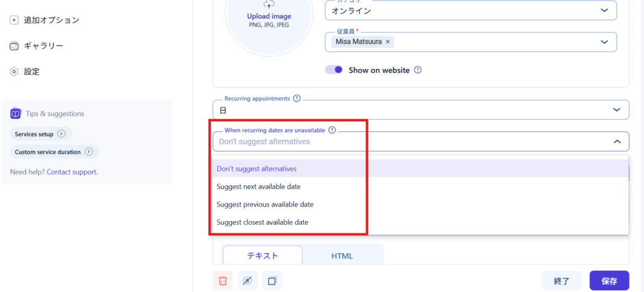Collapse the recurring dates unavailable dropdown
Image resolution: width=644 pixels, height=292 pixels.
click(616, 141)
